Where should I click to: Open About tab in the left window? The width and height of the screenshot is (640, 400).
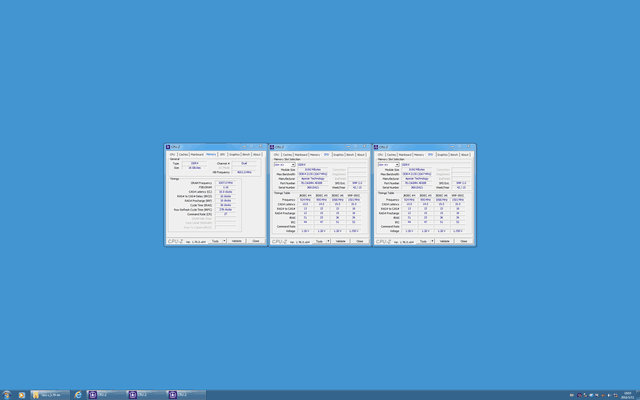pos(256,154)
